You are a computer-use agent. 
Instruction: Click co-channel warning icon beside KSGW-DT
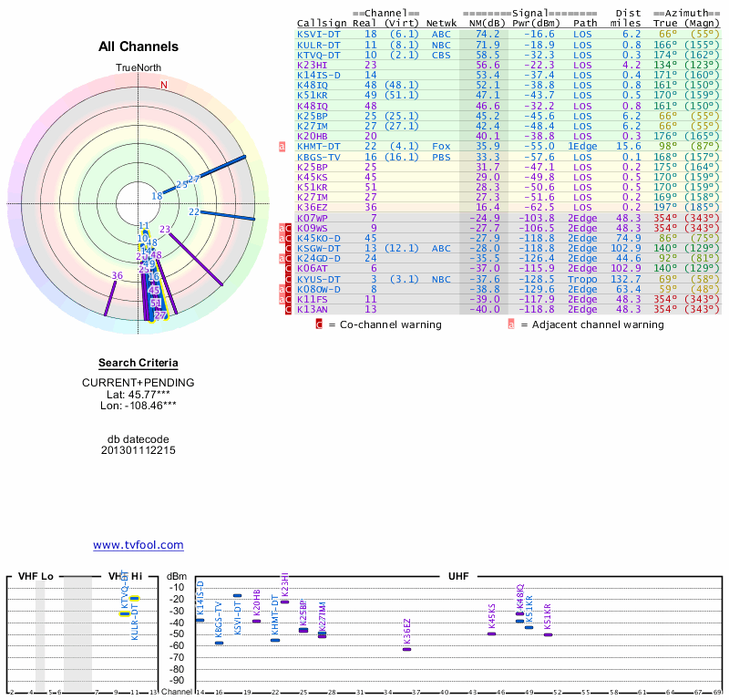click(290, 248)
